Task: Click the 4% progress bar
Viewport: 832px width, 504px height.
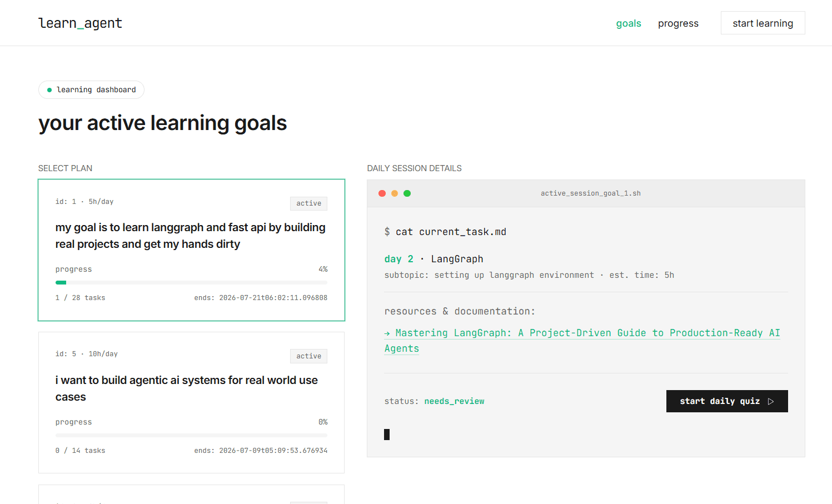Action: coord(191,283)
